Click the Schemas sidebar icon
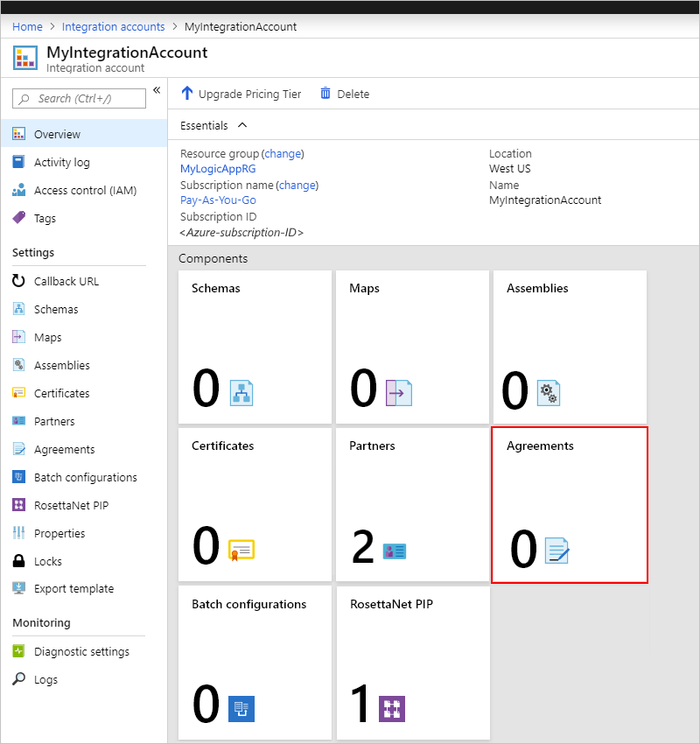This screenshot has height=744, width=700. (x=18, y=309)
